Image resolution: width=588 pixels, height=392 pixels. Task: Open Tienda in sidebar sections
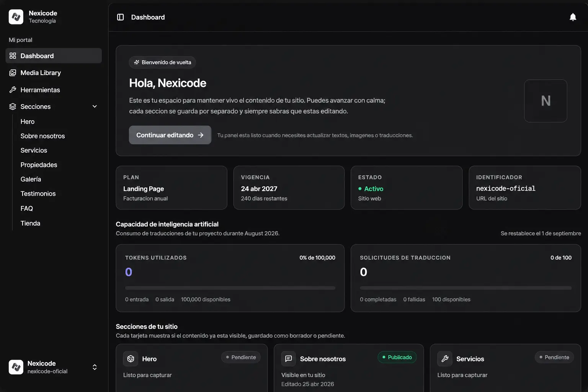(30, 224)
